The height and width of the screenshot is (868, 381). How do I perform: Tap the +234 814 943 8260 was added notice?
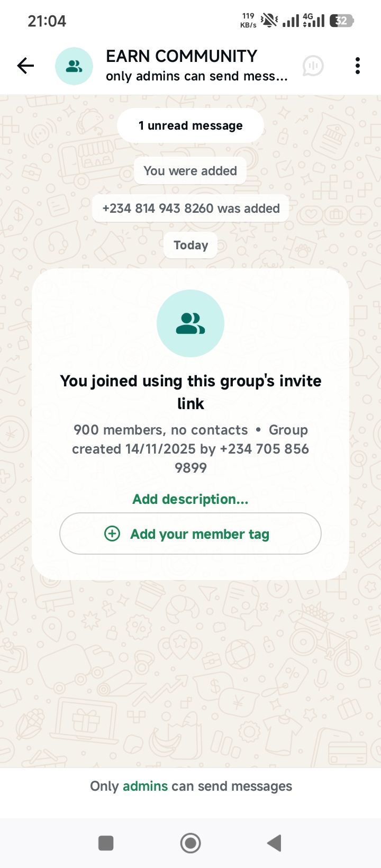click(190, 208)
